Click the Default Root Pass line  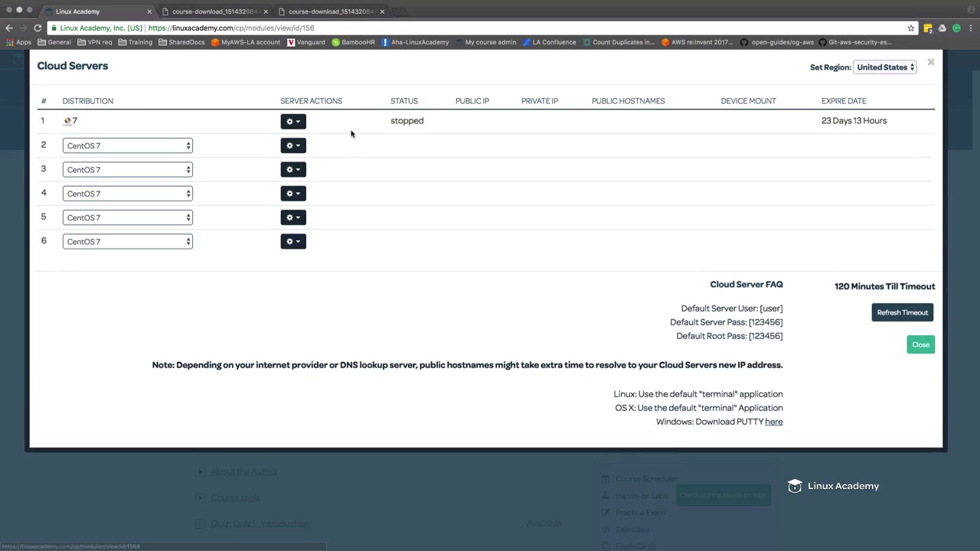729,336
